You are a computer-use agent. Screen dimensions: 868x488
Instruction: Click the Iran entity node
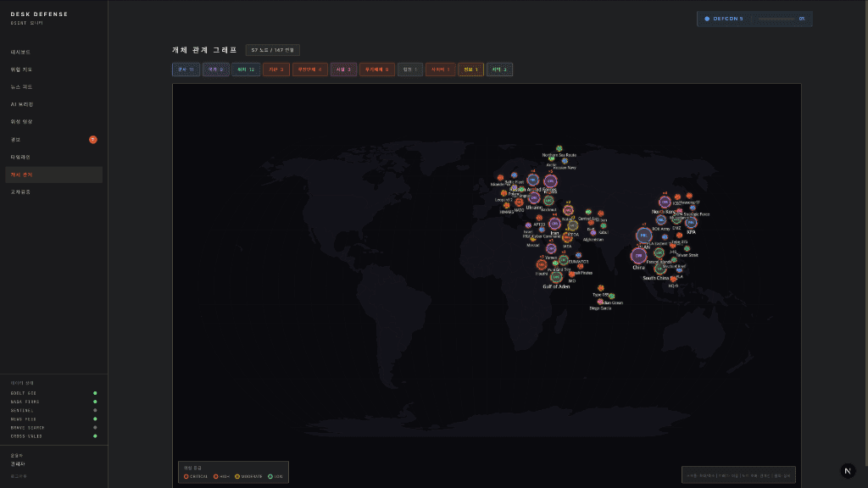(554, 224)
